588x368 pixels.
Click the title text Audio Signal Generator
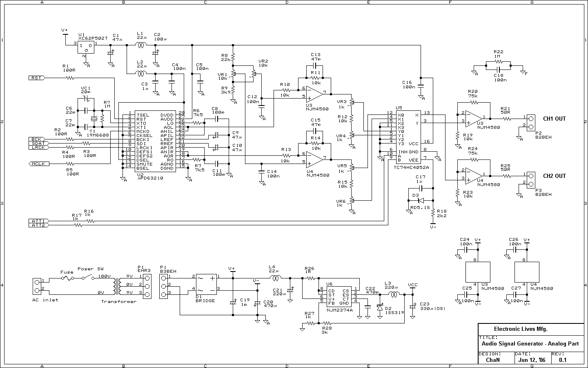click(530, 344)
